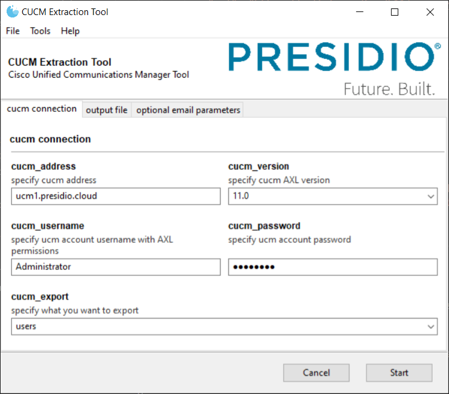Click the Cancel button
This screenshot has height=394, width=449.
(x=316, y=372)
